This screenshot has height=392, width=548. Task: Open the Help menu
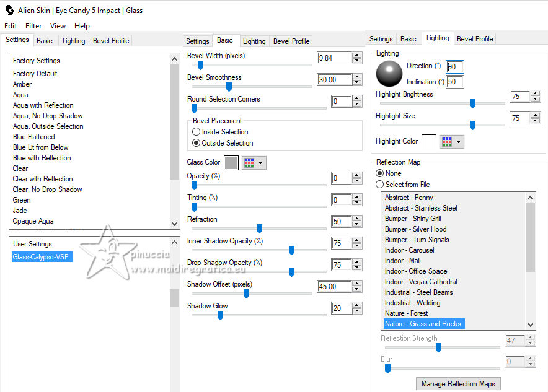82,26
